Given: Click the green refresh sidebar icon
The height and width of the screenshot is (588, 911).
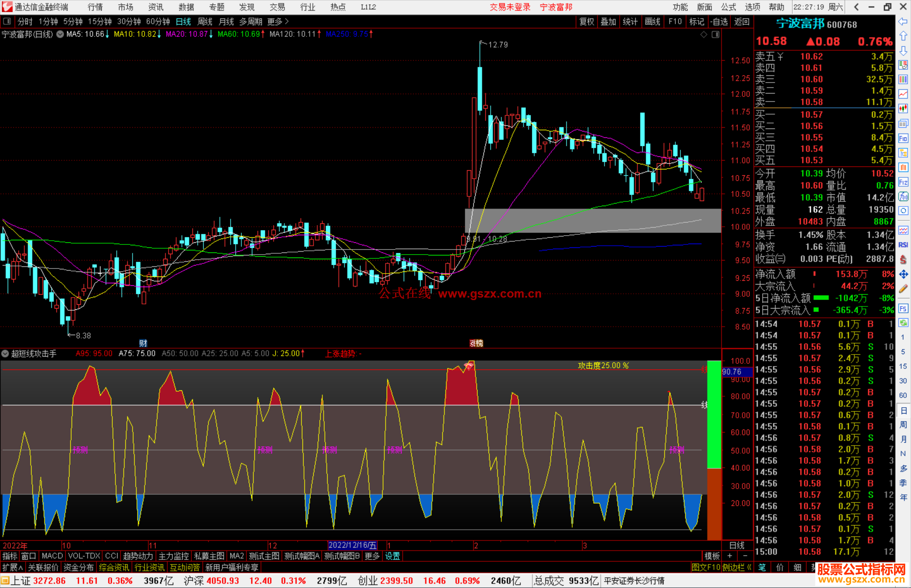Looking at the screenshot, I should pyautogui.click(x=903, y=323).
